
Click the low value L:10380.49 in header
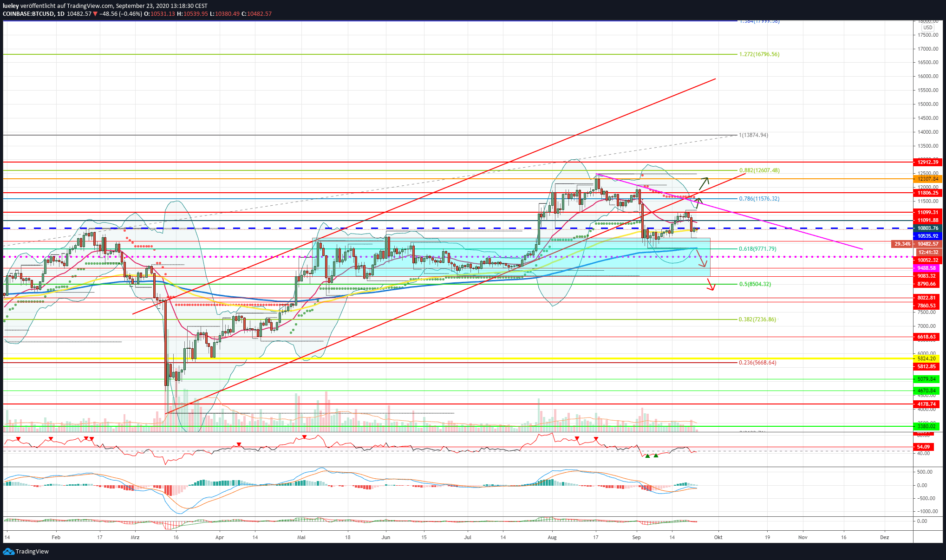[x=225, y=14]
